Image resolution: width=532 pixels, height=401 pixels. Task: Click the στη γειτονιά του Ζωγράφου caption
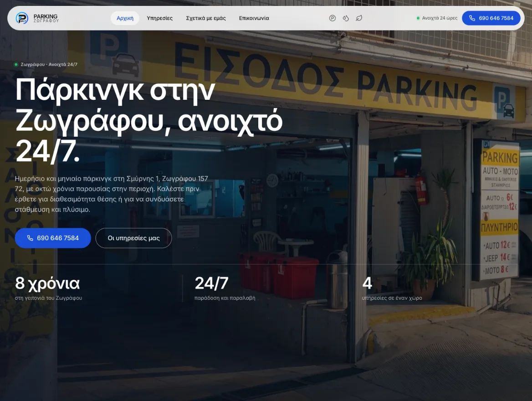(x=49, y=298)
